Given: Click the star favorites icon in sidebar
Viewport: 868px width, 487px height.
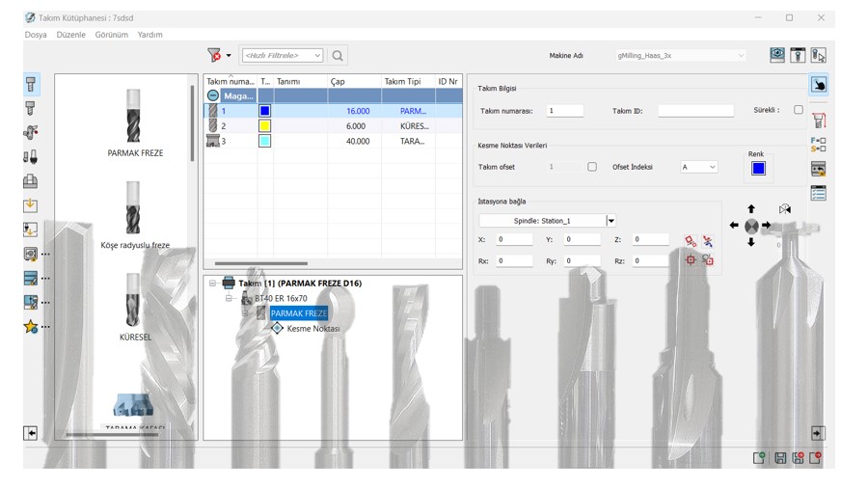Looking at the screenshot, I should click(31, 327).
